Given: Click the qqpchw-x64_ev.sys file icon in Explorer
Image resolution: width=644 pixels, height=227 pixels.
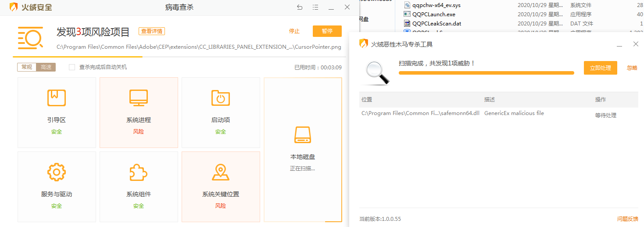Looking at the screenshot, I should (407, 5).
